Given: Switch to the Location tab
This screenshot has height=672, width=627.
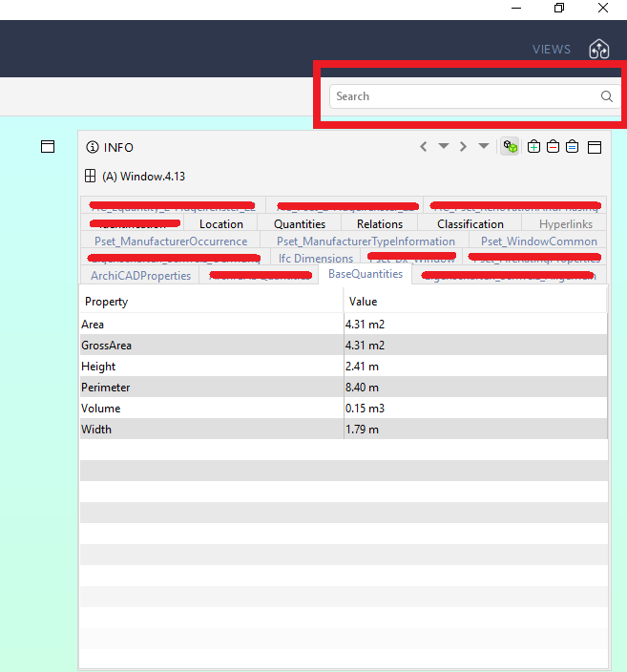Looking at the screenshot, I should click(x=221, y=224).
